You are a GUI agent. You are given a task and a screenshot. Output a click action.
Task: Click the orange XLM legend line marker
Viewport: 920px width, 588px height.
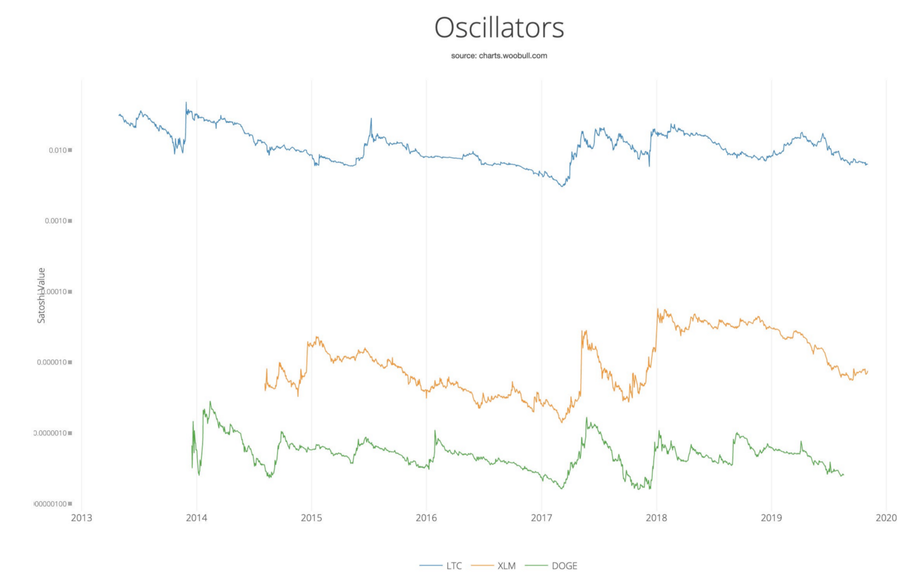482,566
